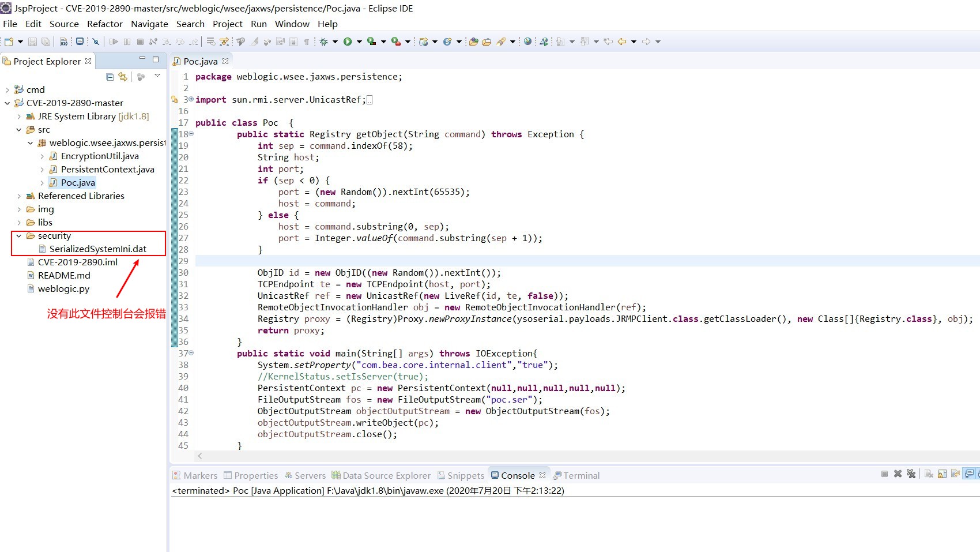The width and height of the screenshot is (980, 552).
Task: Switch to Data Source Explorer tab
Action: (x=381, y=475)
